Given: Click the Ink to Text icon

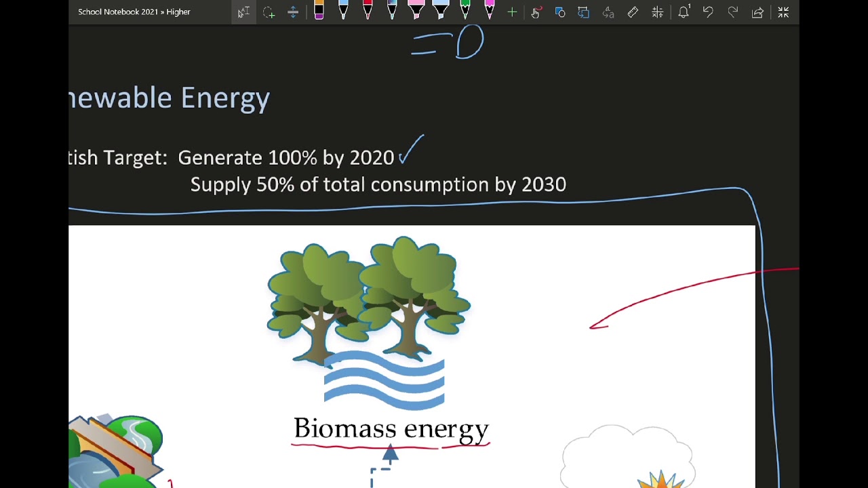Looking at the screenshot, I should [608, 12].
